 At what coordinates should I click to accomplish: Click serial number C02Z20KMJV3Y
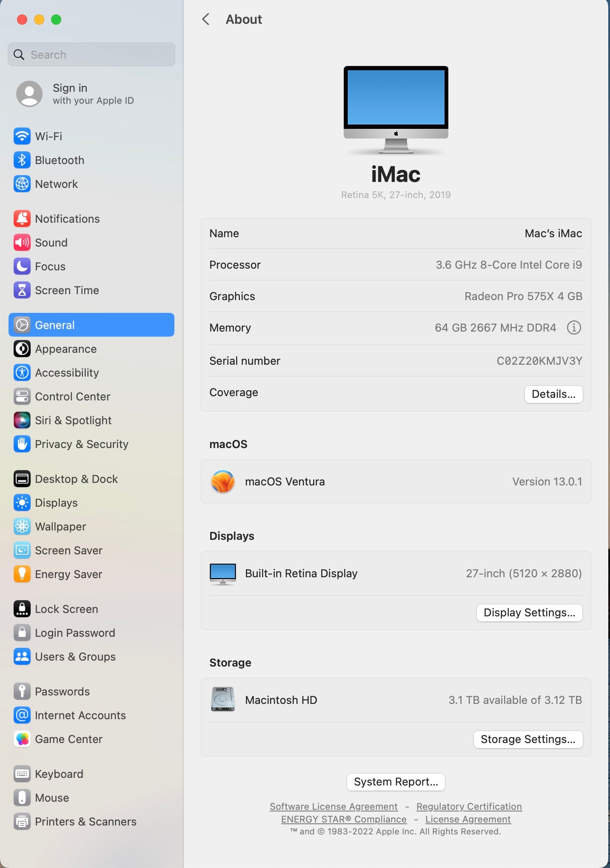point(539,361)
